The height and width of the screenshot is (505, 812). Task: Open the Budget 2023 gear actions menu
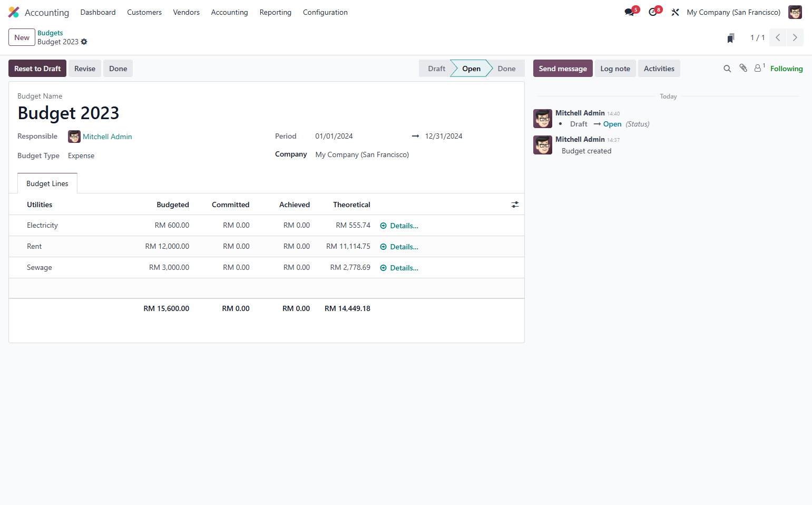[x=84, y=42]
